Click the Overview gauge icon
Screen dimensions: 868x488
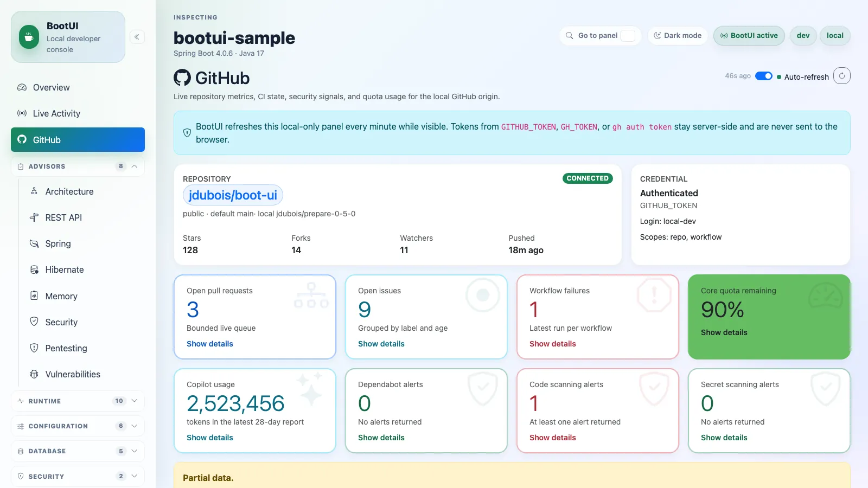click(22, 87)
